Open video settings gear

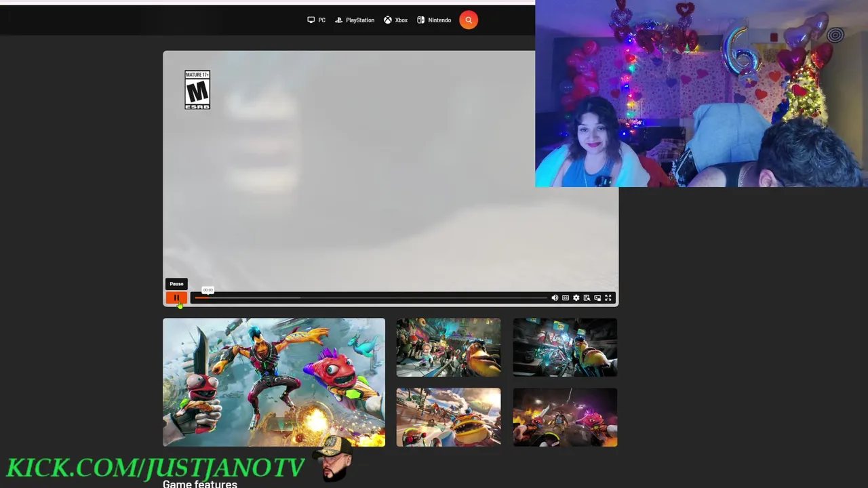point(576,298)
